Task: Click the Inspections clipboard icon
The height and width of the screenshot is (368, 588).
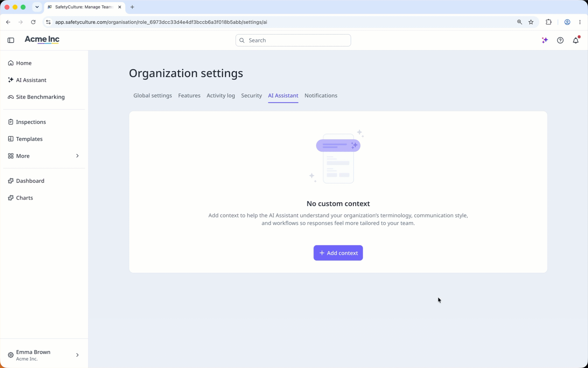Action: pos(11,122)
